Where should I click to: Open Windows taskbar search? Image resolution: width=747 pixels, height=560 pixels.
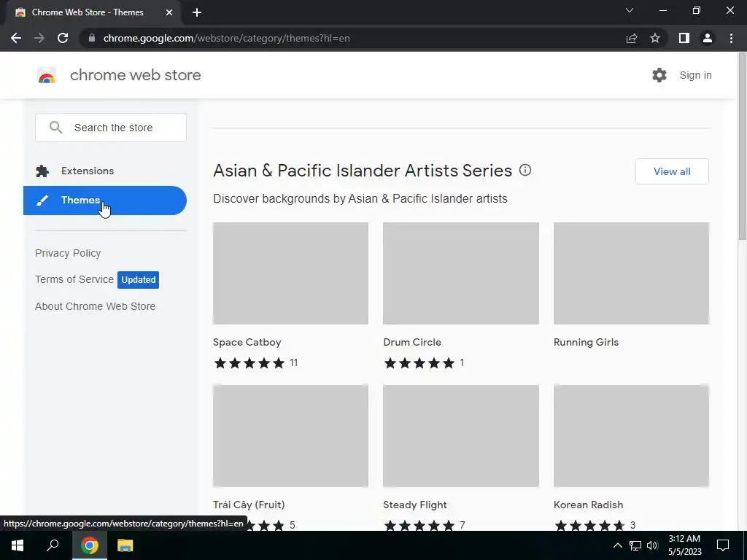click(53, 545)
